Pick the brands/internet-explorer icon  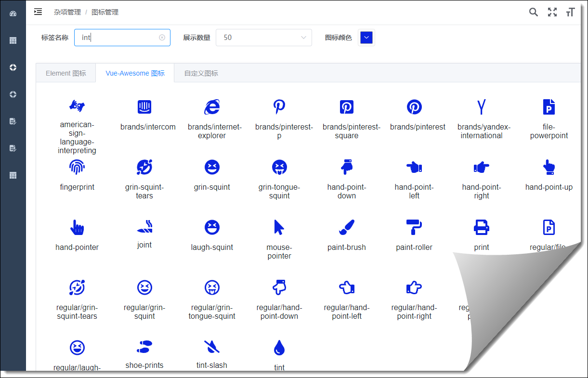[212, 107]
